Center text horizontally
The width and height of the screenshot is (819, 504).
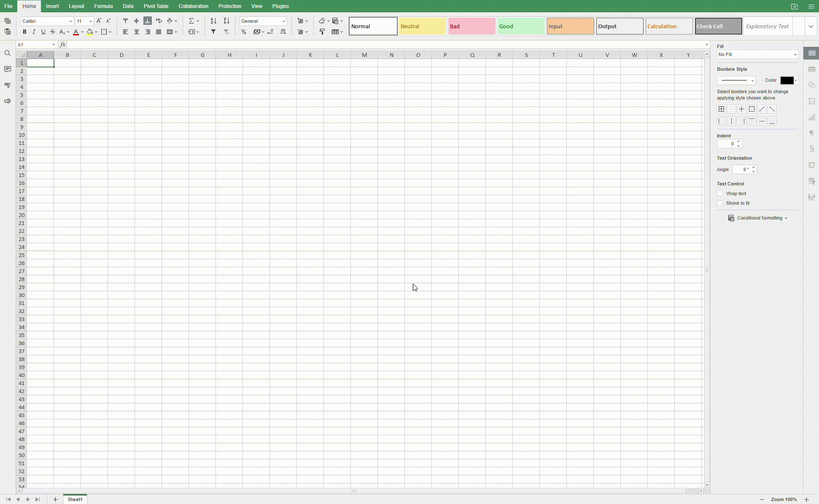pos(136,32)
